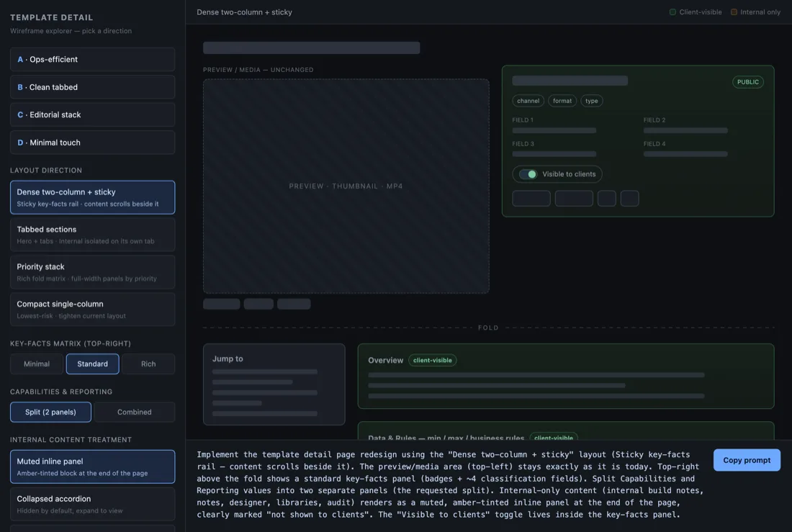Image resolution: width=792 pixels, height=532 pixels.
Task: Click the Copy prompt button
Action: pos(747,460)
